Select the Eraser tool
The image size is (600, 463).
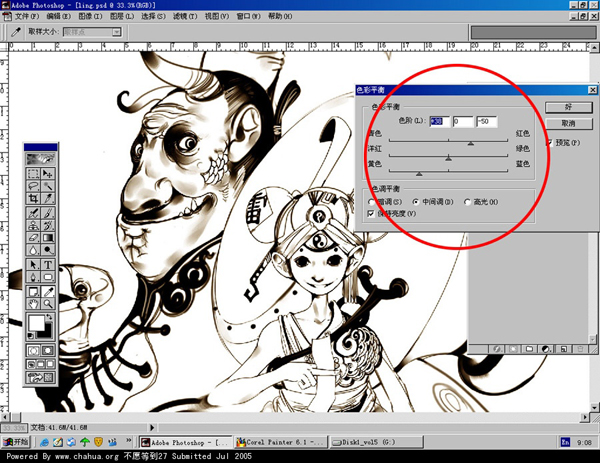pyautogui.click(x=34, y=237)
